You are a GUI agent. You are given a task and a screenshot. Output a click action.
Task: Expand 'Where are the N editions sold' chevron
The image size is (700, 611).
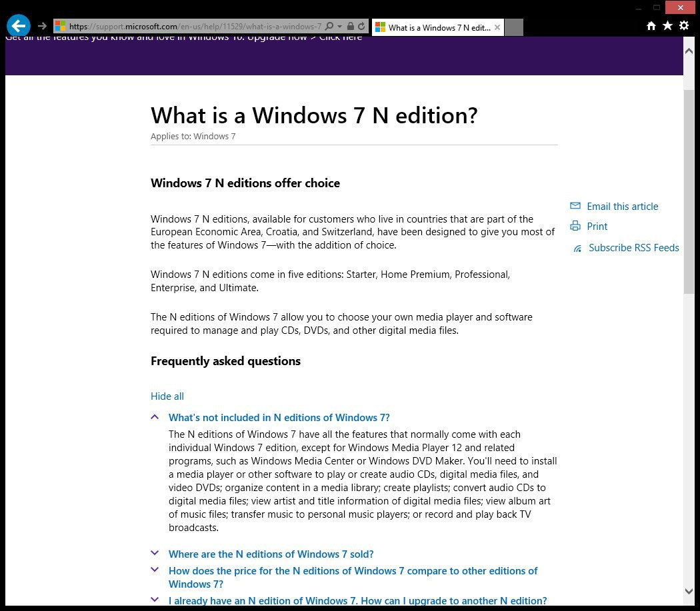tap(155, 553)
